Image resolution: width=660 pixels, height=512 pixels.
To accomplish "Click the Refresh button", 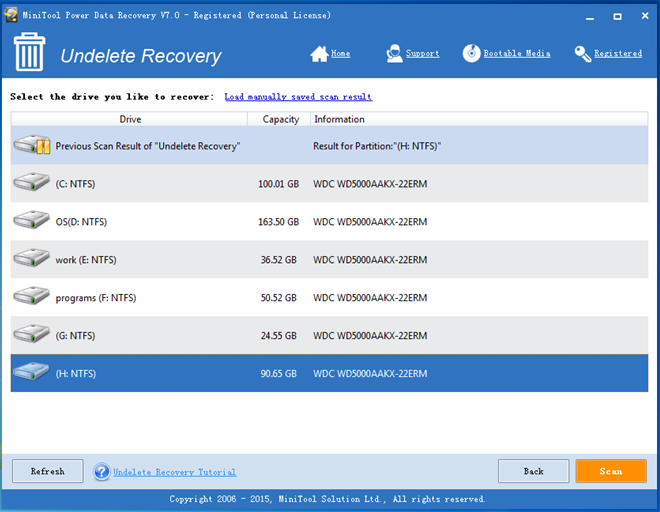I will (x=48, y=471).
